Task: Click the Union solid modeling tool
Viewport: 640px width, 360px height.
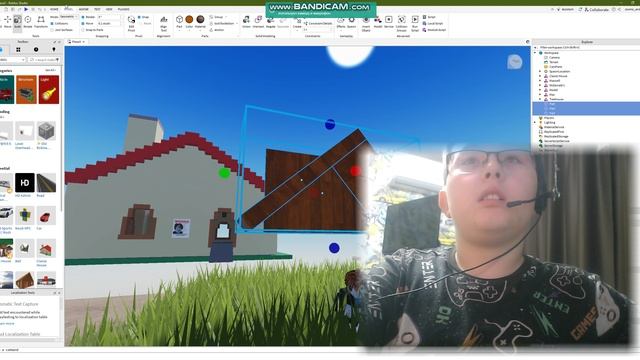Action: click(x=246, y=22)
